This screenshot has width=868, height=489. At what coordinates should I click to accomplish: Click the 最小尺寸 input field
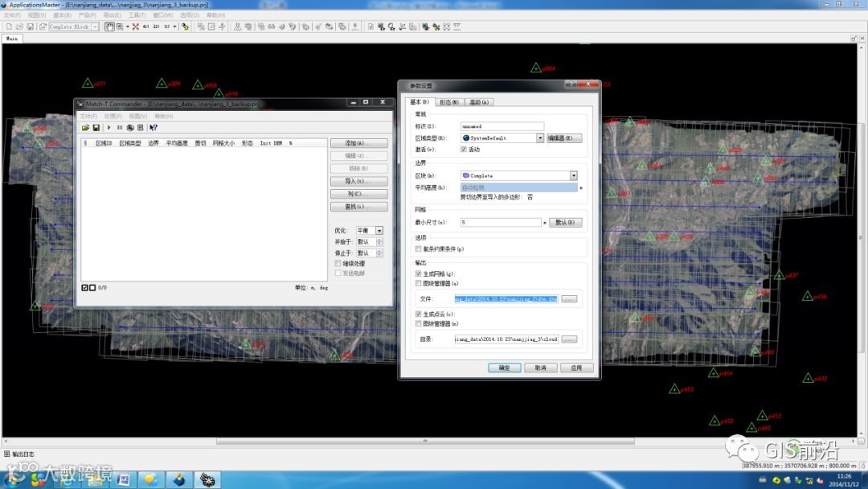click(501, 222)
